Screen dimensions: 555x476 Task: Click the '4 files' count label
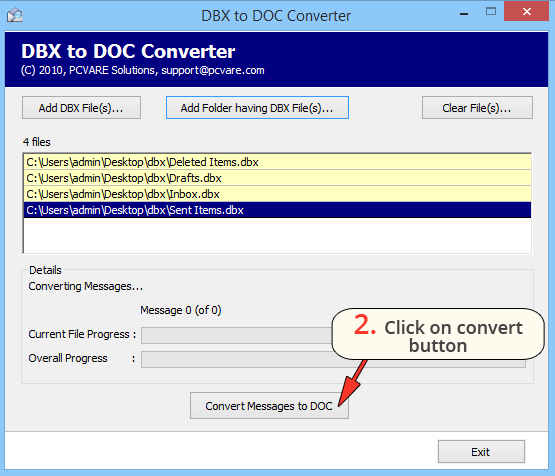point(37,142)
